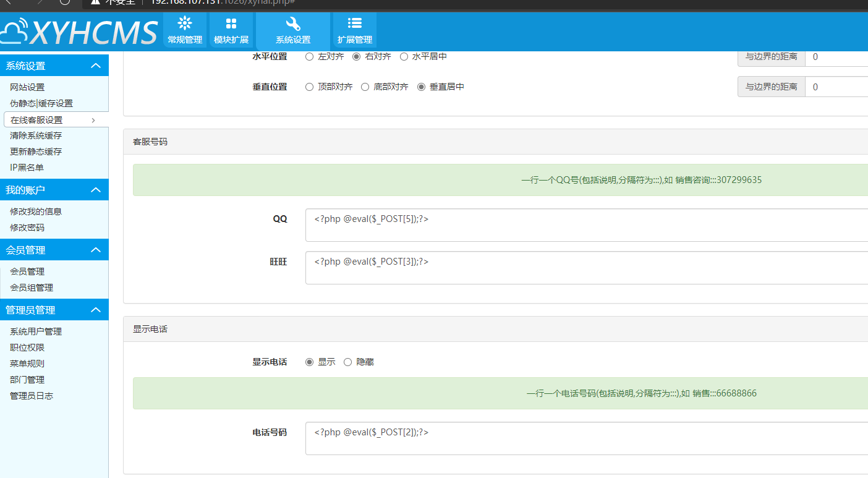Click into the 电话号码 textarea

587,438
